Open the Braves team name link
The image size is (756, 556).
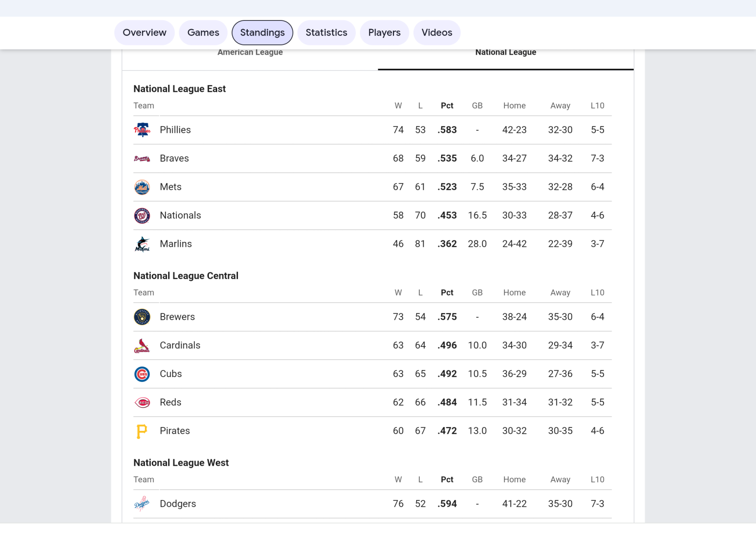coord(175,158)
